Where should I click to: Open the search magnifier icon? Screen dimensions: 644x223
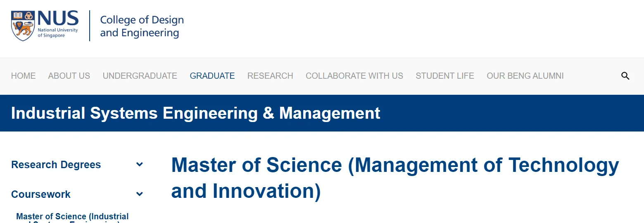(625, 76)
